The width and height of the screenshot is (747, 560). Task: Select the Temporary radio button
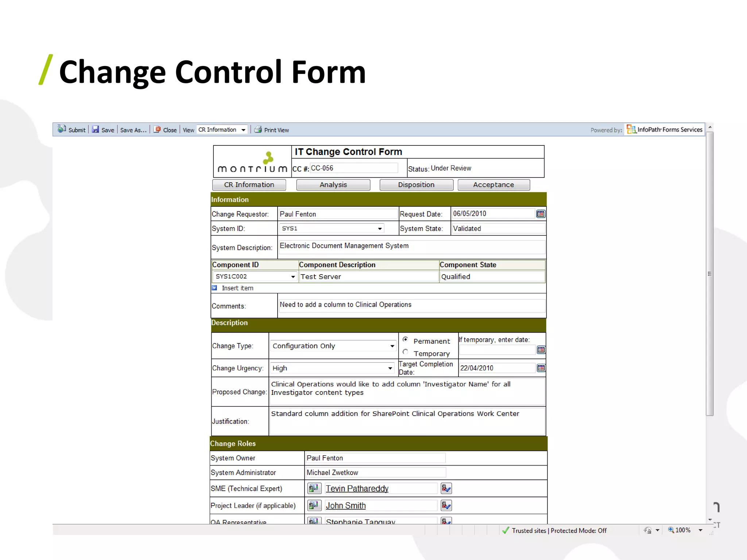click(405, 352)
